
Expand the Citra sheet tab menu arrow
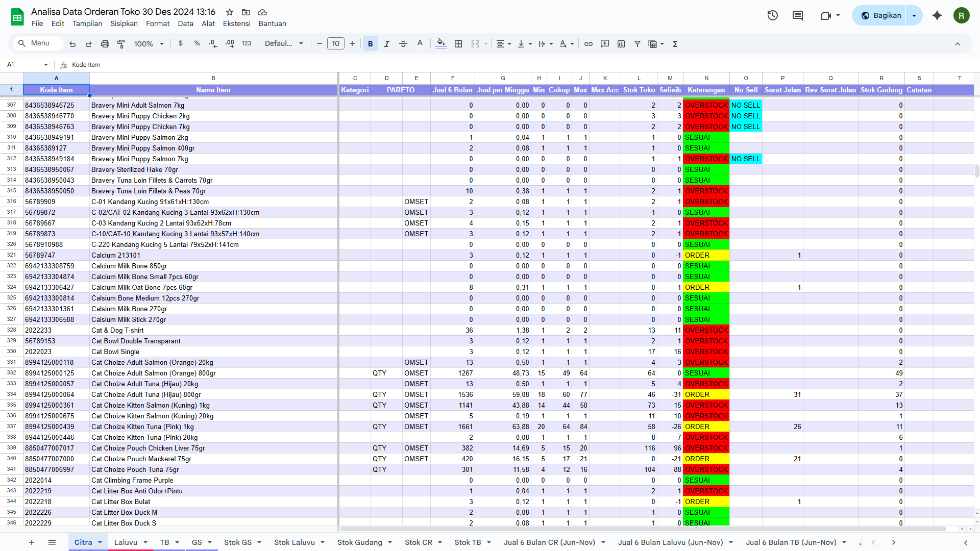coord(100,542)
